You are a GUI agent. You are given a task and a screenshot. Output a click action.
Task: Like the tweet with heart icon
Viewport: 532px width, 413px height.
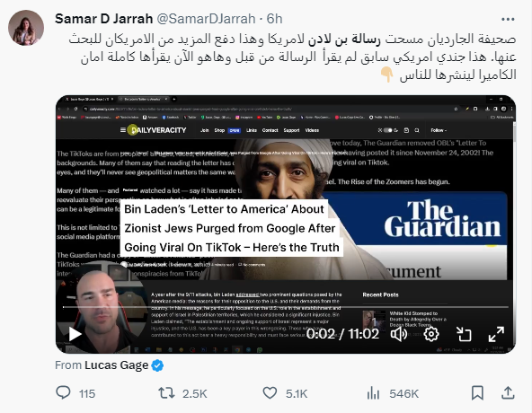tap(270, 393)
